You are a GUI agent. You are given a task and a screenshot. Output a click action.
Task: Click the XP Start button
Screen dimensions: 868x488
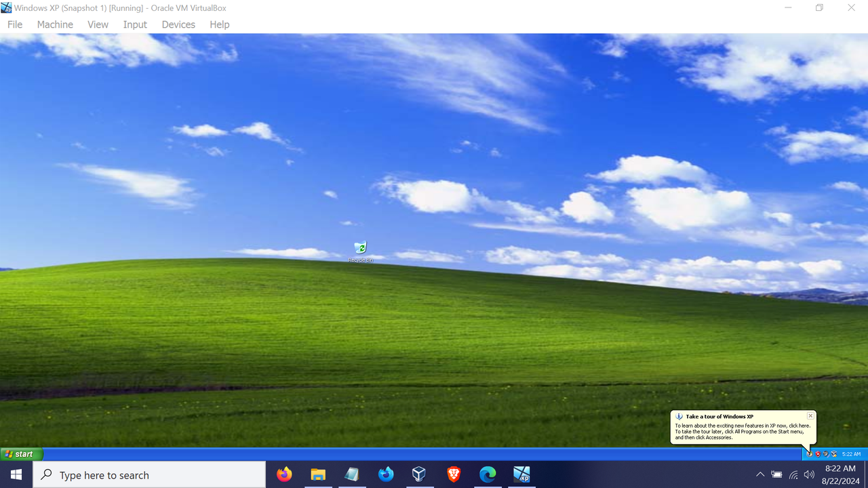click(x=20, y=453)
